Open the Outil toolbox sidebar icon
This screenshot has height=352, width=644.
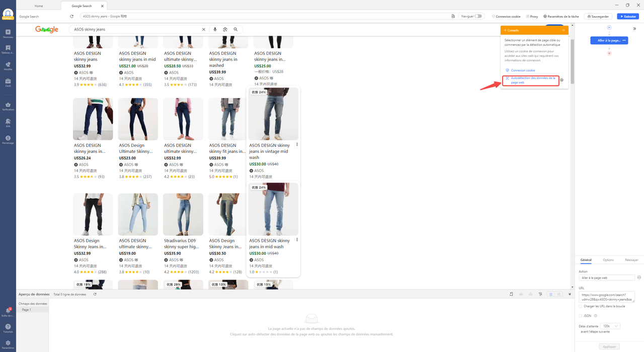coord(8,81)
